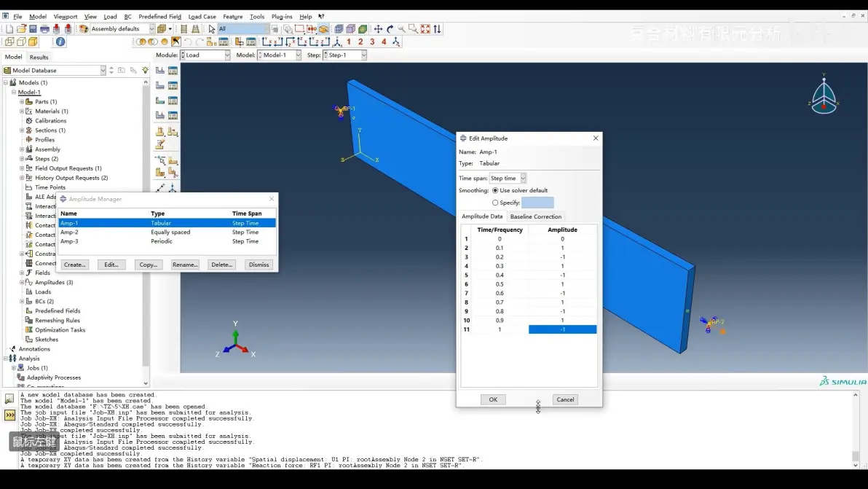Image resolution: width=868 pixels, height=489 pixels.
Task: Expand the Jobs (1) tree node
Action: click(x=14, y=368)
